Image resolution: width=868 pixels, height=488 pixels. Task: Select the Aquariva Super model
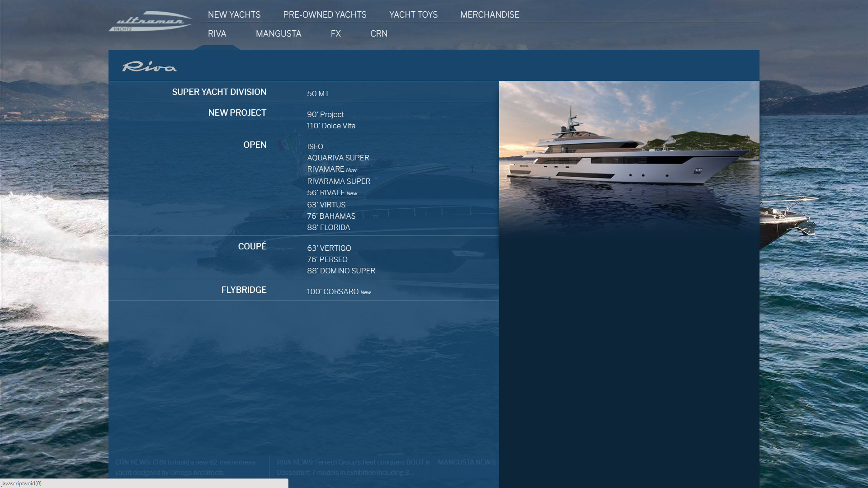(338, 158)
